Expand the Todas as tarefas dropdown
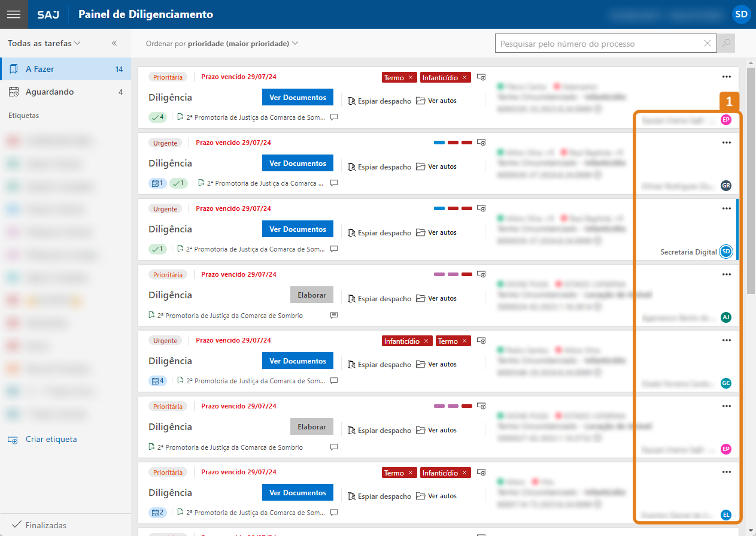756x536 pixels. (44, 43)
